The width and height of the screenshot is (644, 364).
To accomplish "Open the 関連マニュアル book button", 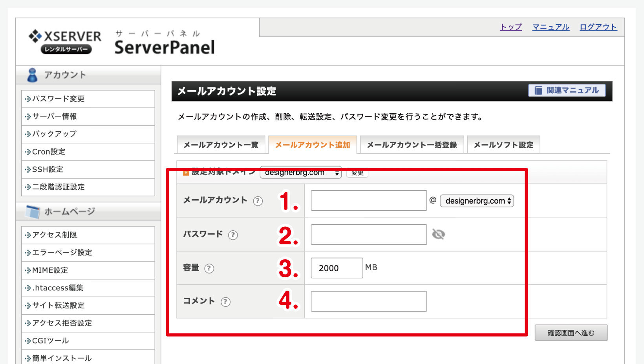I will (567, 90).
